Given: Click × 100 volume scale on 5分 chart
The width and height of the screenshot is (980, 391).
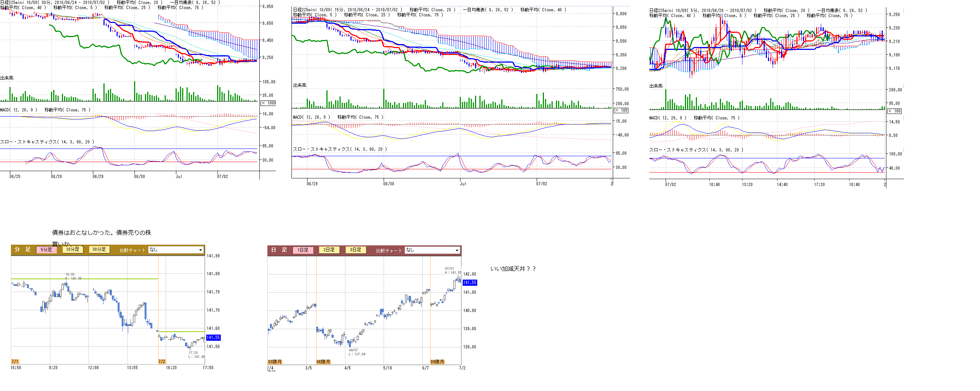Looking at the screenshot, I should coord(894,111).
